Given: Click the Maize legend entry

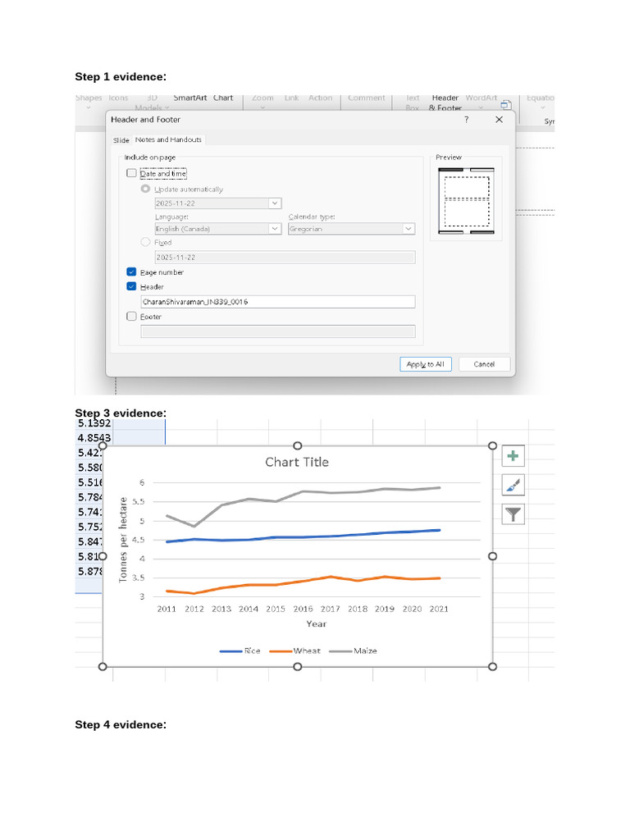Looking at the screenshot, I should coord(353,651).
